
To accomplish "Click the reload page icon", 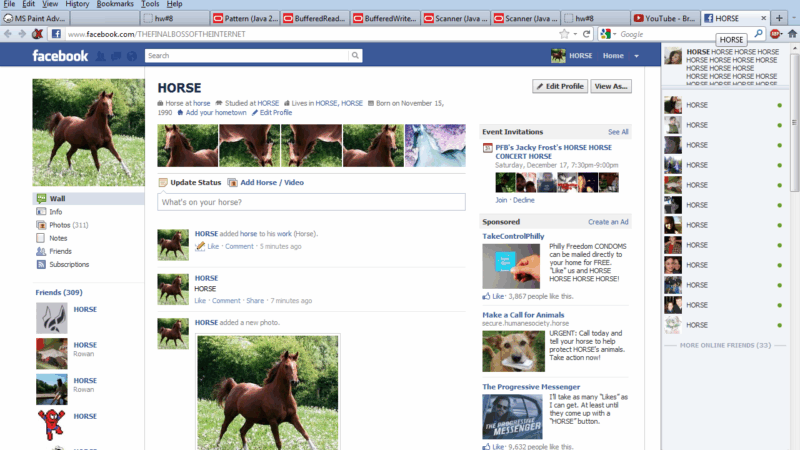I will coord(587,34).
